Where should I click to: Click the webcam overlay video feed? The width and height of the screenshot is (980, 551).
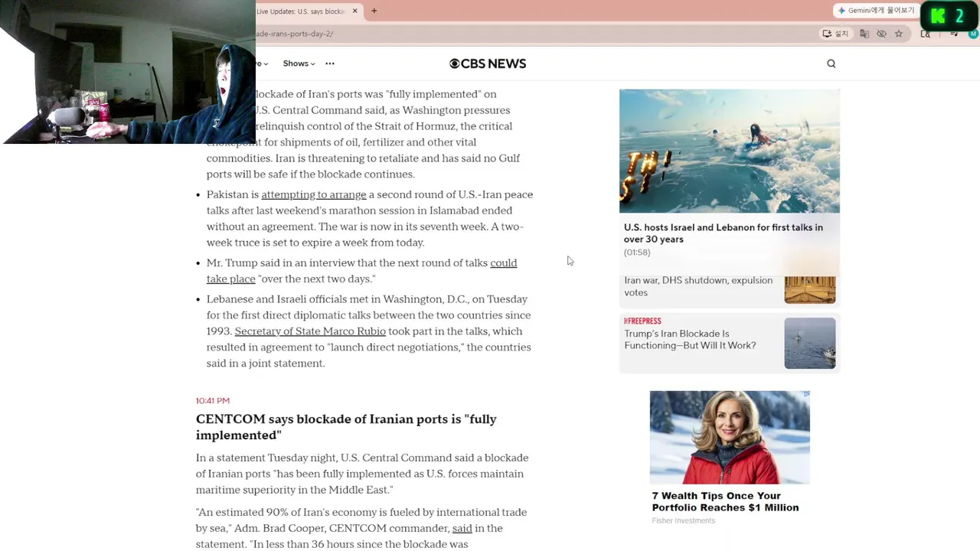pyautogui.click(x=128, y=72)
